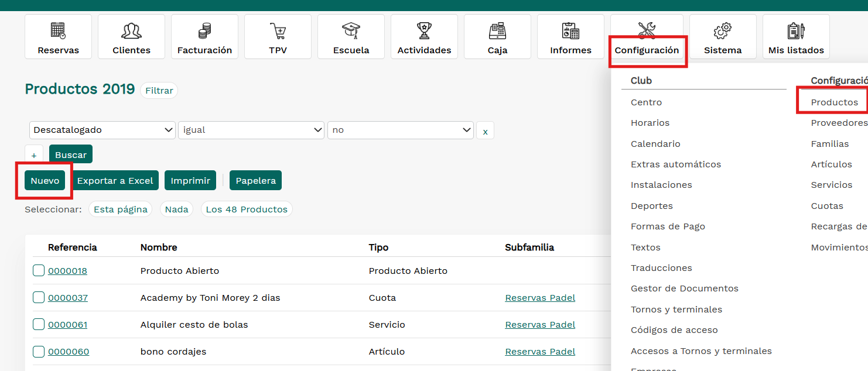Tick checkbox for product 0000018
The image size is (868, 371).
point(39,270)
